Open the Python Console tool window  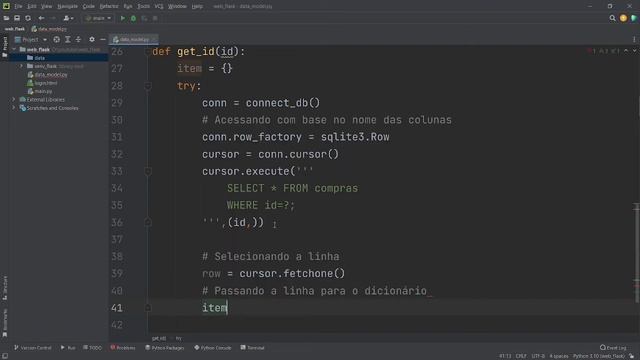tap(213, 348)
